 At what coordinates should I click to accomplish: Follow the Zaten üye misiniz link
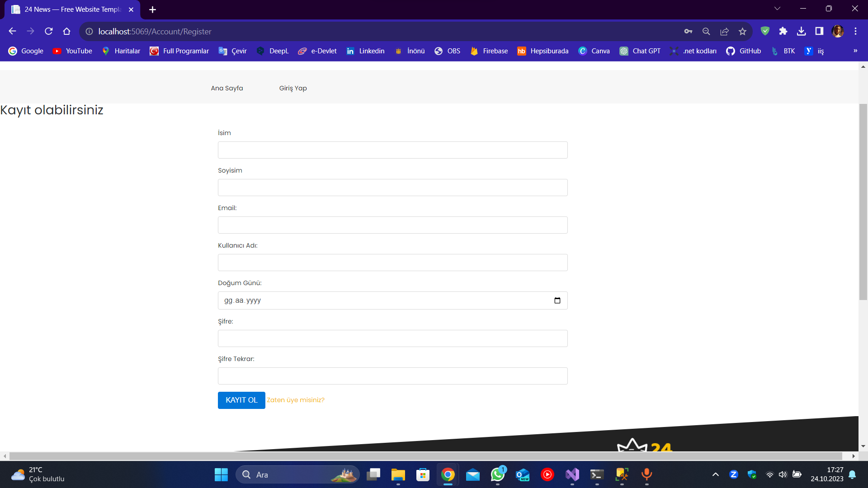click(296, 400)
